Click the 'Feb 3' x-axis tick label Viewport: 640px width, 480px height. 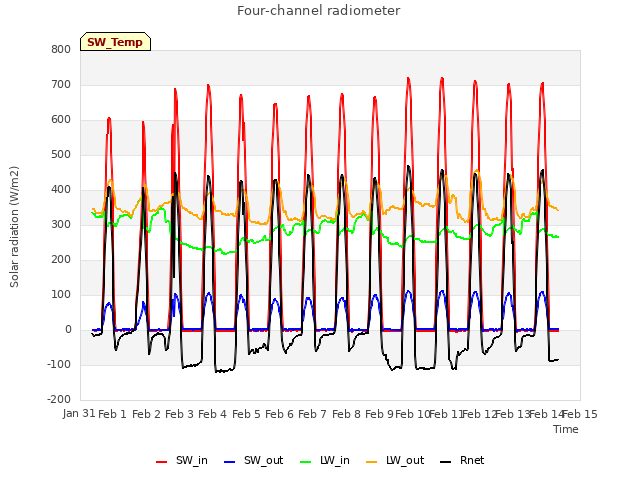tap(180, 414)
